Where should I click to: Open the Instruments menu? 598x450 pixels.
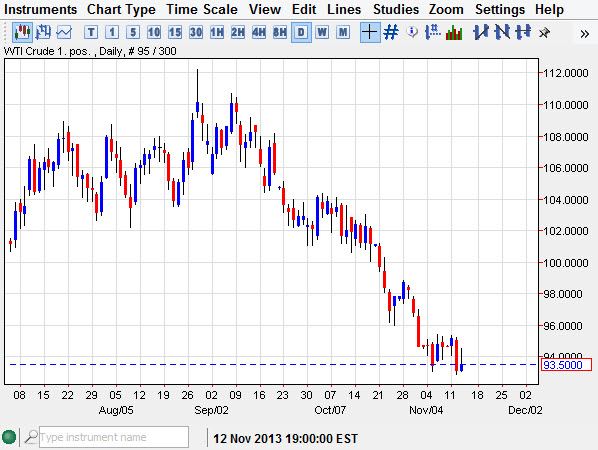coord(40,9)
